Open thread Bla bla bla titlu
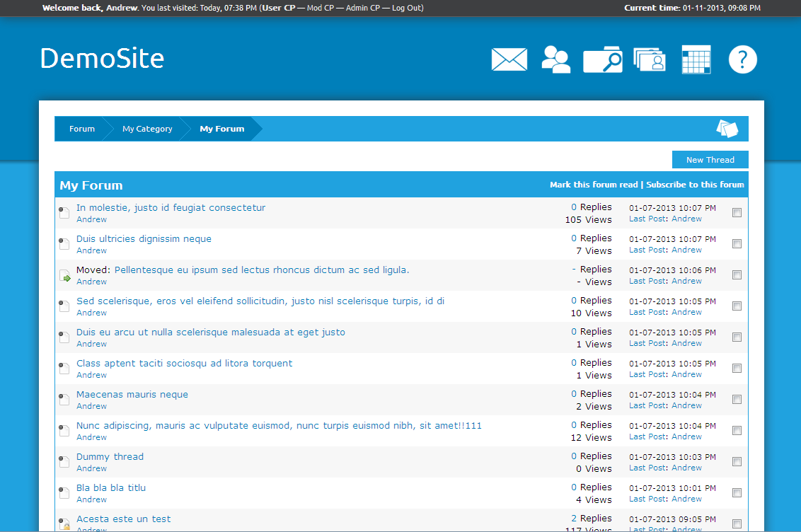This screenshot has height=532, width=801. (111, 487)
